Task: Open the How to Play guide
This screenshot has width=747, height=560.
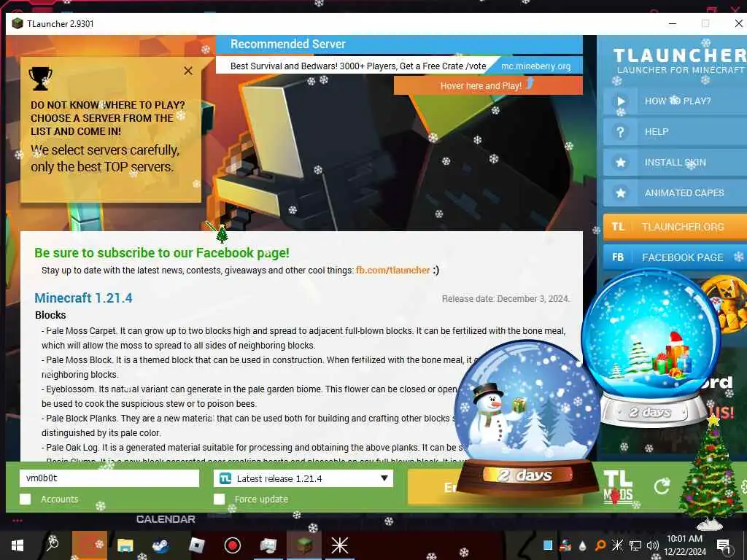Action: [x=675, y=101]
